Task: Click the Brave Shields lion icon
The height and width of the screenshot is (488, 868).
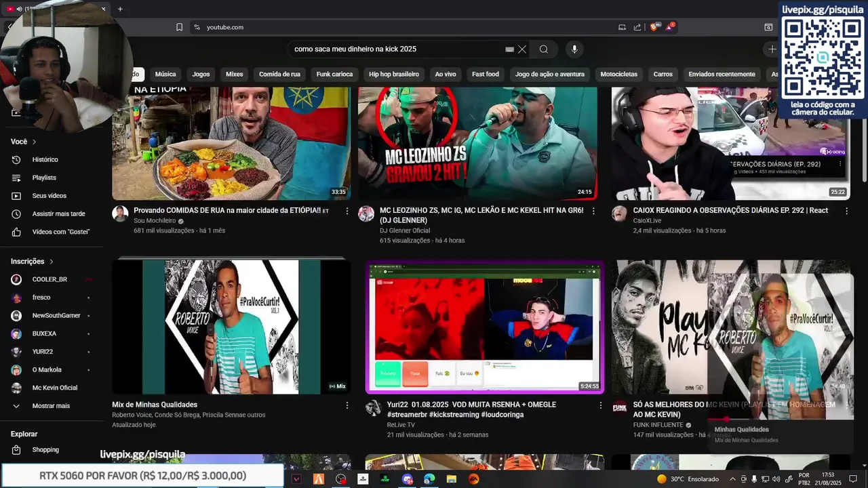Action: [x=654, y=27]
